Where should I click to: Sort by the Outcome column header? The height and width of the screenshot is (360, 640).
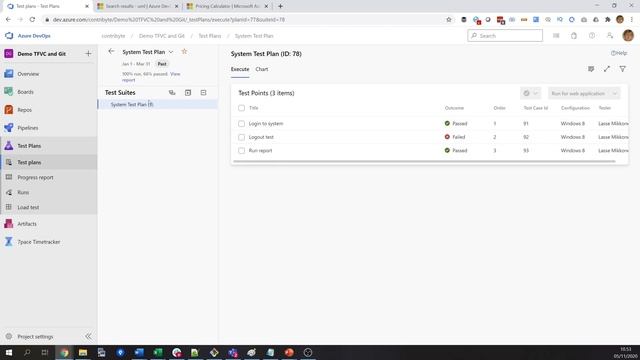point(454,108)
